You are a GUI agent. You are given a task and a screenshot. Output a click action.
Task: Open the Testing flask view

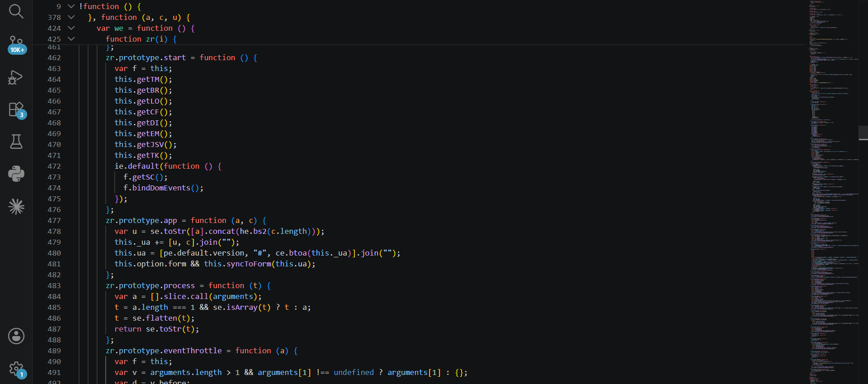point(16,142)
